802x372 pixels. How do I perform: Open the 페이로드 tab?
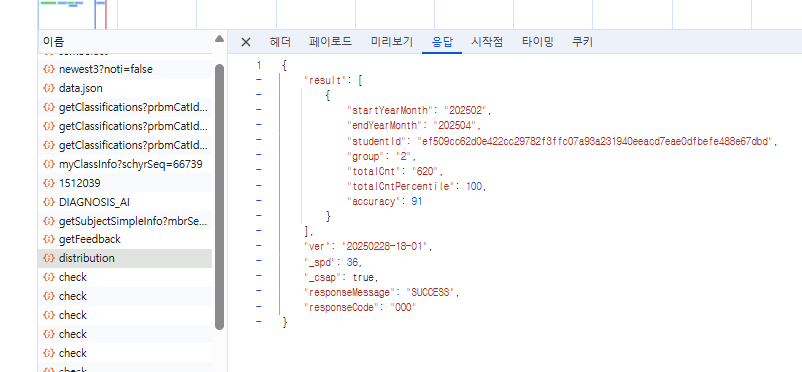pos(330,42)
